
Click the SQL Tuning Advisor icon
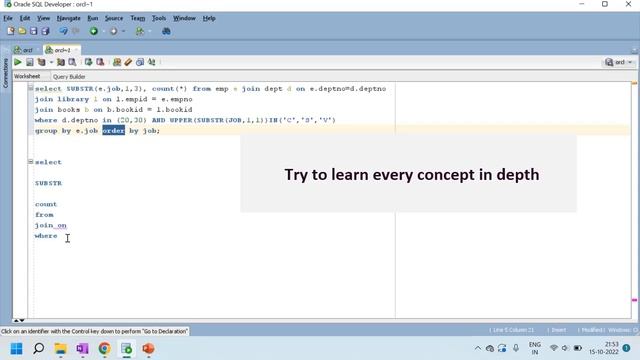[x=72, y=62]
